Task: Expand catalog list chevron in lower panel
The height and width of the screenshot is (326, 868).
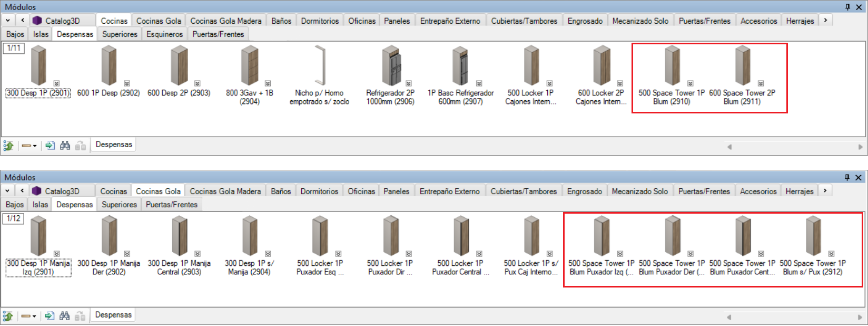Action: tap(8, 191)
